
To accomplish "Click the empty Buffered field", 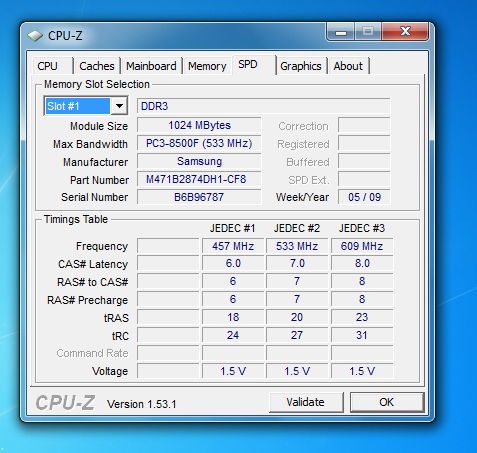I will 364,161.
